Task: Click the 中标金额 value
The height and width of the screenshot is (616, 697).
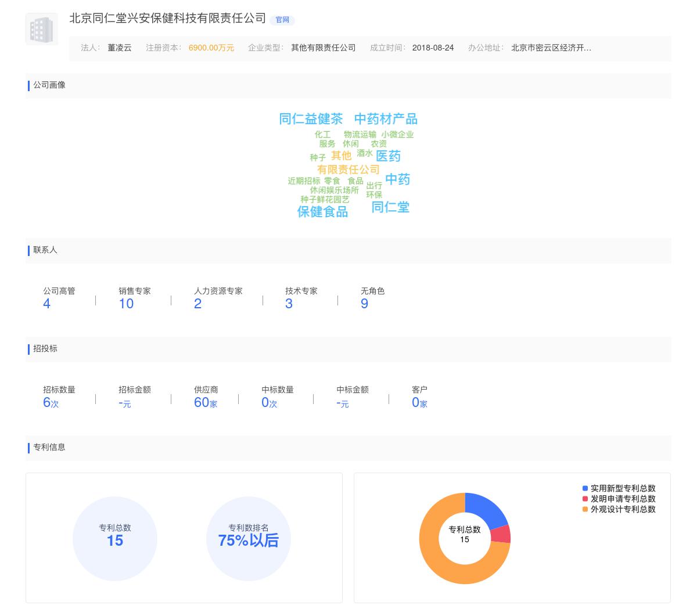Action: click(x=343, y=403)
